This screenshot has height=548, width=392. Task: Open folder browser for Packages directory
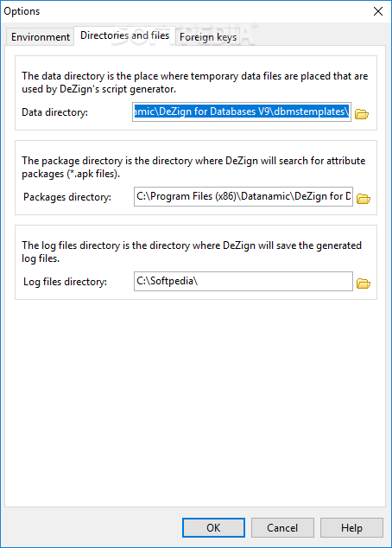coord(364,199)
